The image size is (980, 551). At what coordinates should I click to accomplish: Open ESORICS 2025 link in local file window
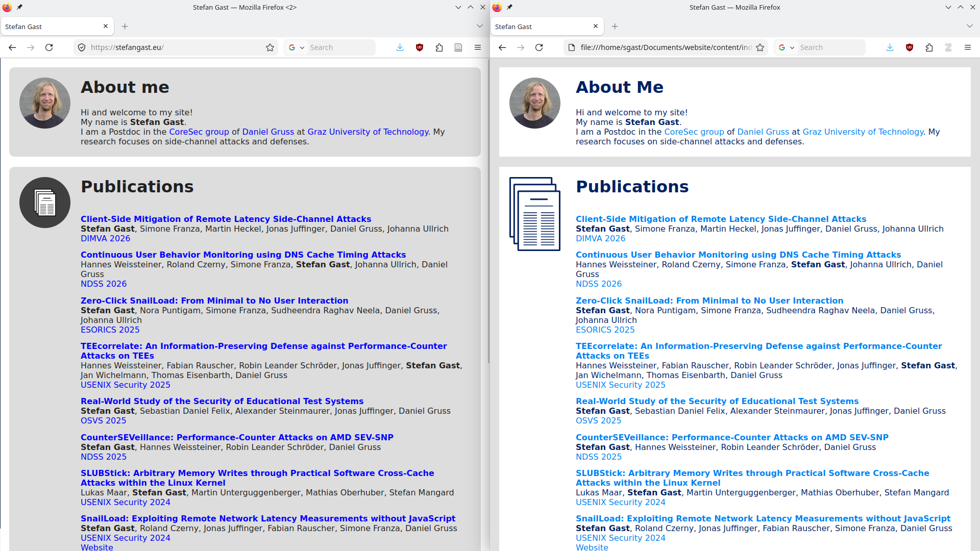605,330
